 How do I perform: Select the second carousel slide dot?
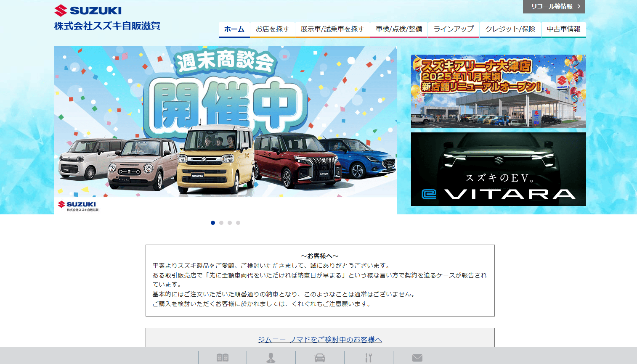click(x=221, y=223)
